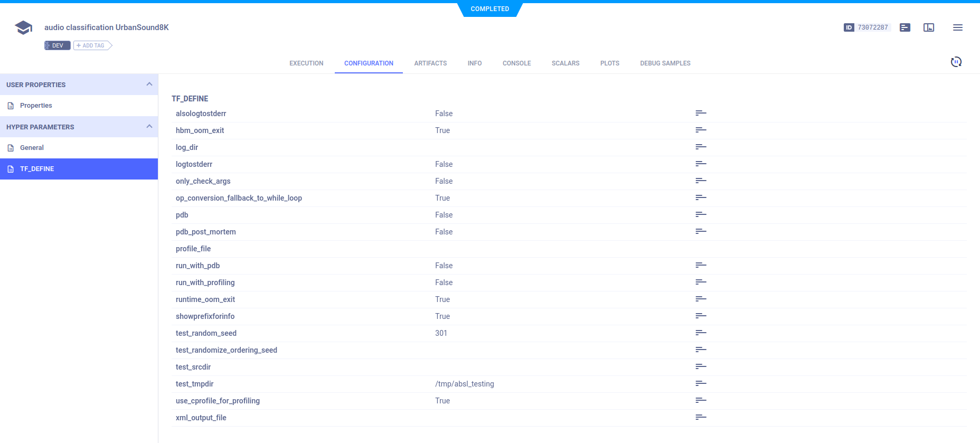Open the hamburger menu at top right
This screenshot has height=443, width=980.
957,27
